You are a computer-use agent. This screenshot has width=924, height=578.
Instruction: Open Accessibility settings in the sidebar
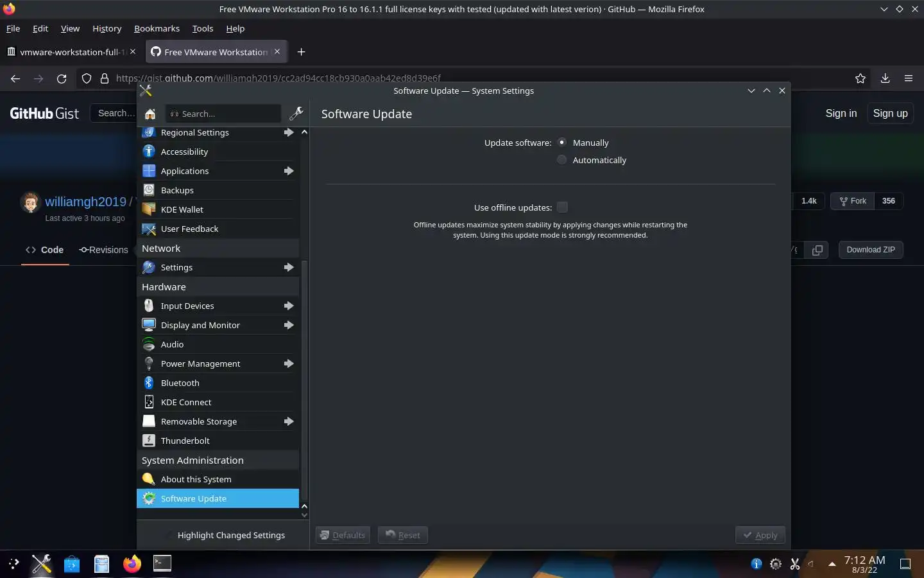[x=218, y=152]
